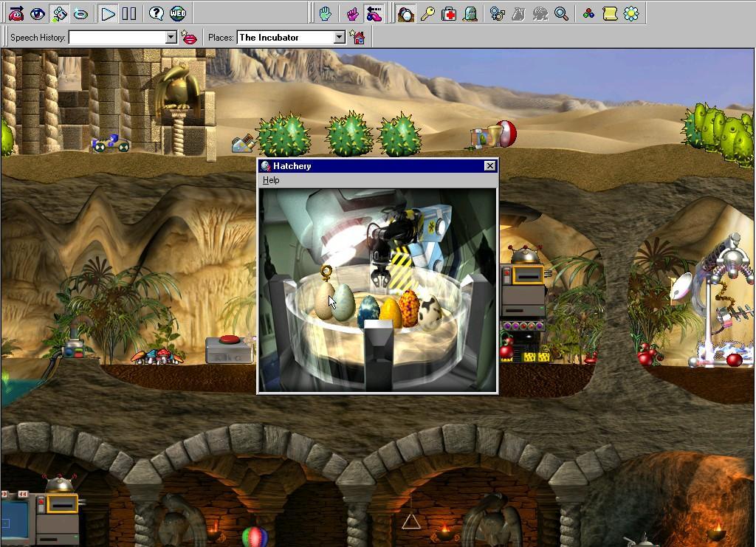Expand the Places dropdown arrow
Screen dimensions: 756x547
pos(340,38)
